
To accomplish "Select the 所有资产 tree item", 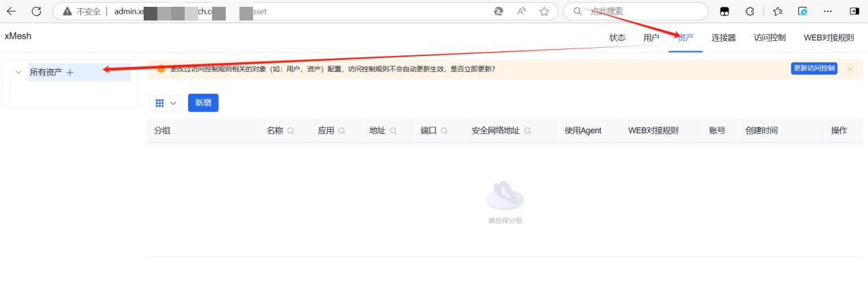I will (x=46, y=72).
